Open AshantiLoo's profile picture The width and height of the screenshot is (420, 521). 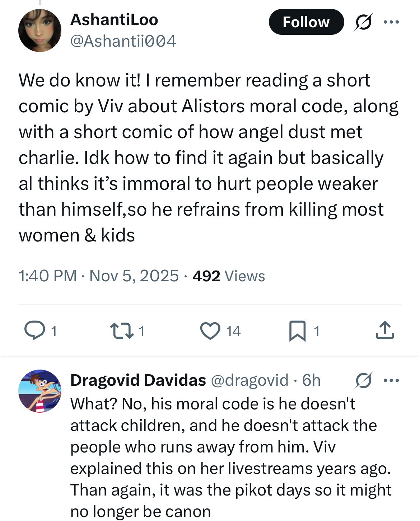pos(40,30)
